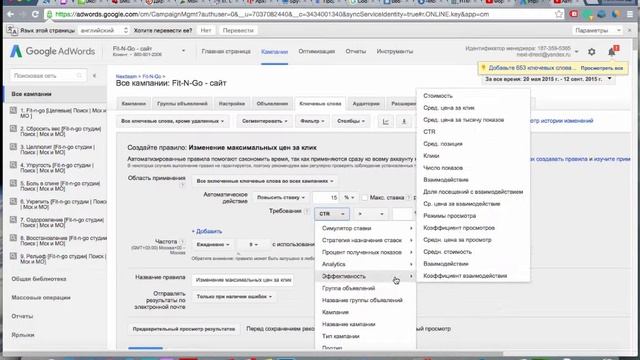Click icon of campaign 6. Укрепить
Image resolution: width=640 pixels, height=360 pixels.
(13, 202)
